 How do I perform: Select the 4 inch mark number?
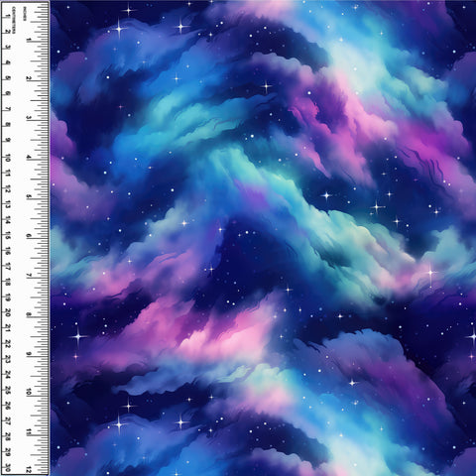point(29,158)
